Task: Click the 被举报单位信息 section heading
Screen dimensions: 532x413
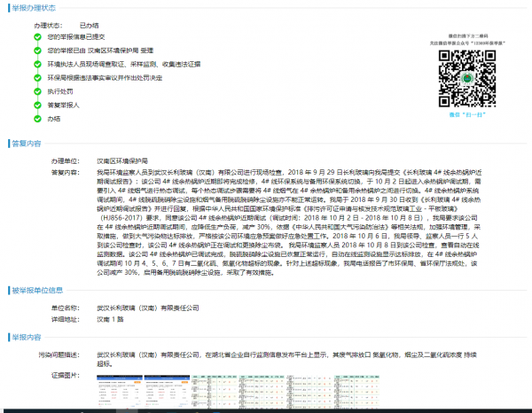Action: [x=35, y=290]
